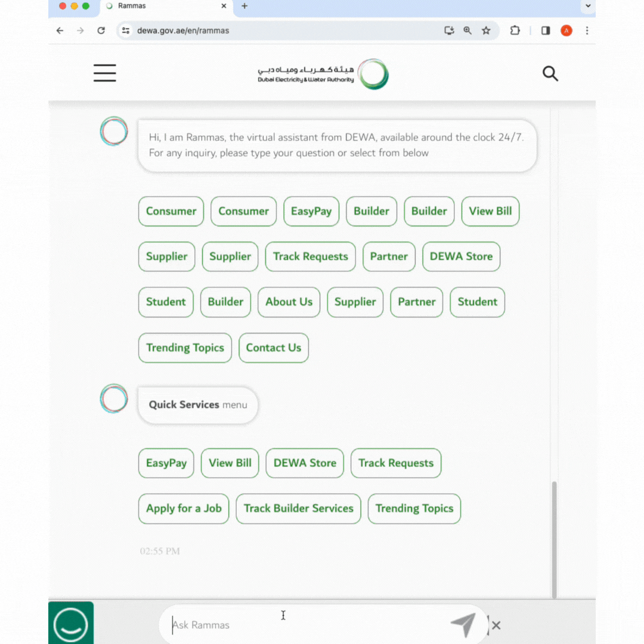Click the About Us chip
This screenshot has height=644, width=644.
coord(289,302)
